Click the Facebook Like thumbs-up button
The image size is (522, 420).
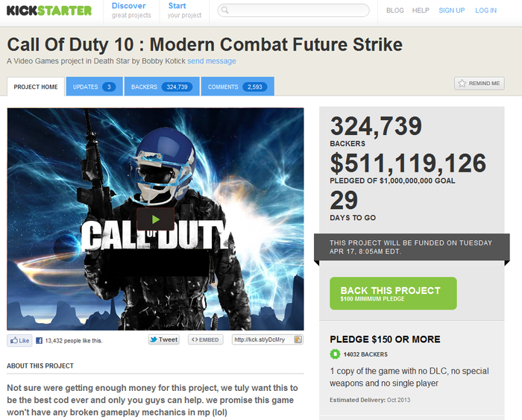click(x=19, y=340)
